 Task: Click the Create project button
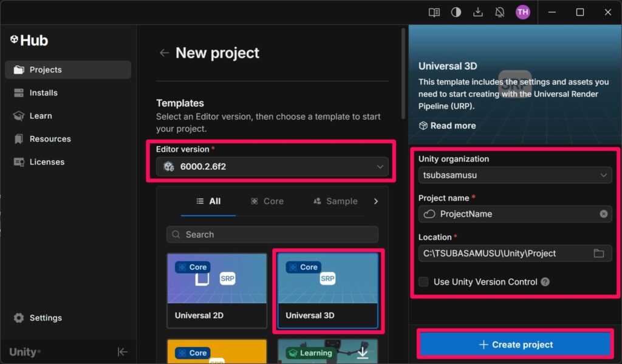click(515, 345)
